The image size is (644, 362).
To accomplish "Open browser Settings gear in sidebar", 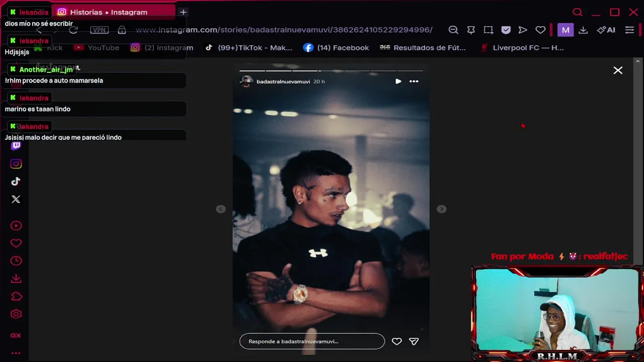I will 16,314.
